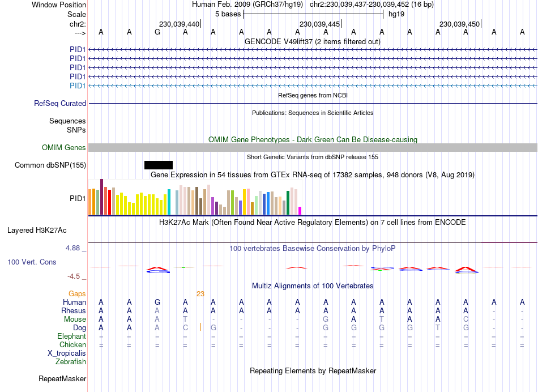Image resolution: width=538 pixels, height=392 pixels.
Task: Click the orange "Gaps" label
Action: 77,294
